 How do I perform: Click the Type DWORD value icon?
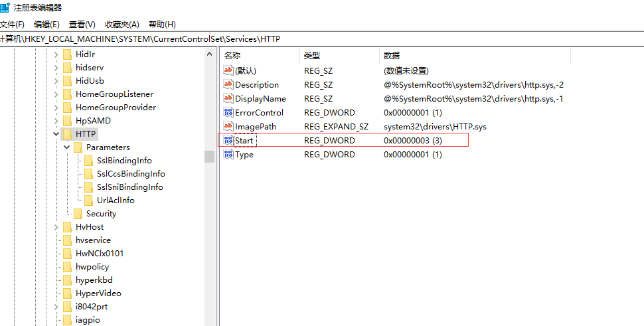point(228,154)
